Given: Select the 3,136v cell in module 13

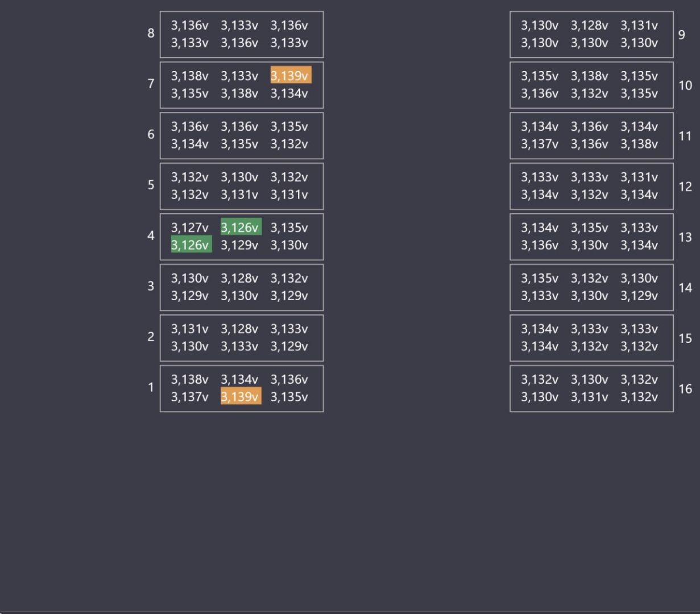Looking at the screenshot, I should [540, 245].
